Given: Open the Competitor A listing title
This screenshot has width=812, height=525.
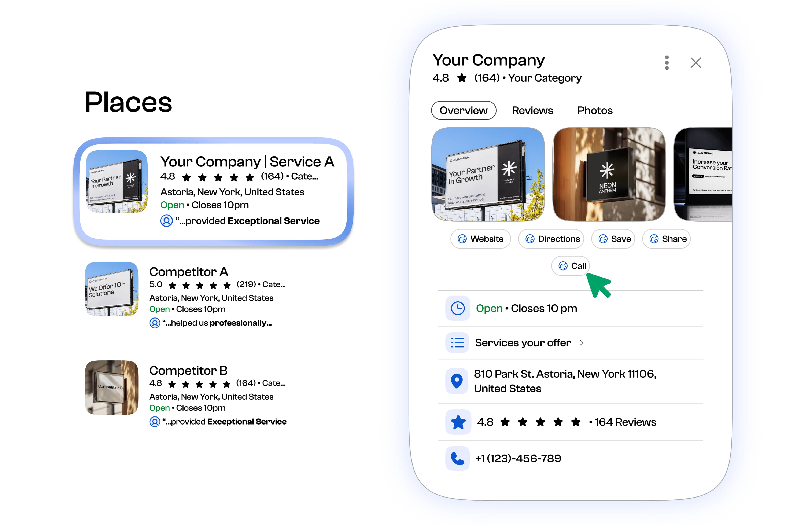Looking at the screenshot, I should coord(188,272).
